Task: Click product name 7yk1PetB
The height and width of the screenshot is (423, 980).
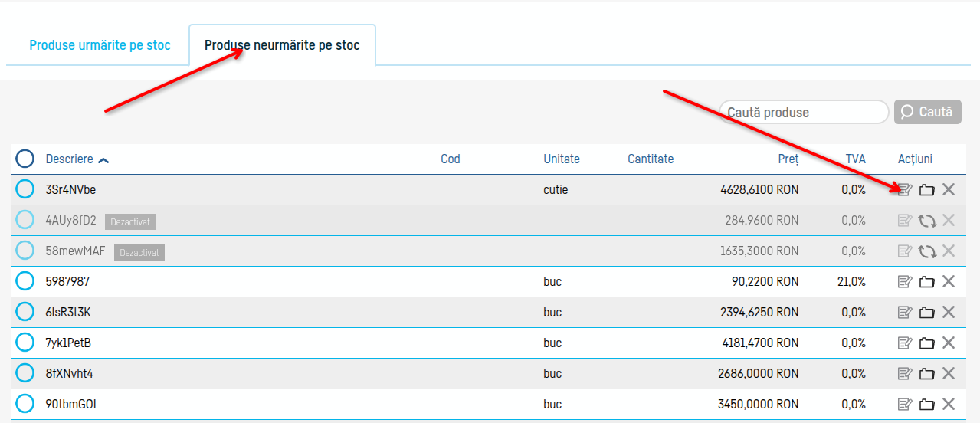Action: tap(68, 343)
